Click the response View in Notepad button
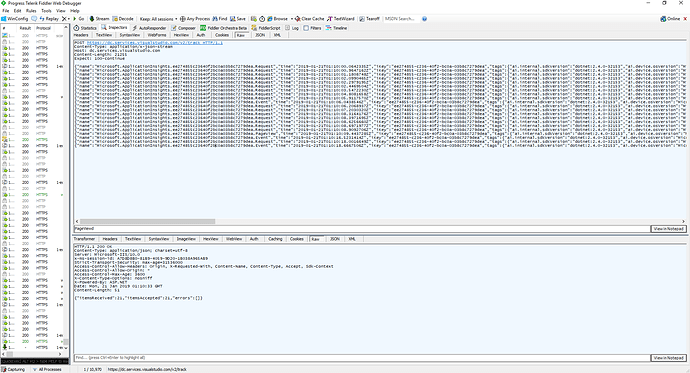The image size is (690, 373). (x=668, y=358)
